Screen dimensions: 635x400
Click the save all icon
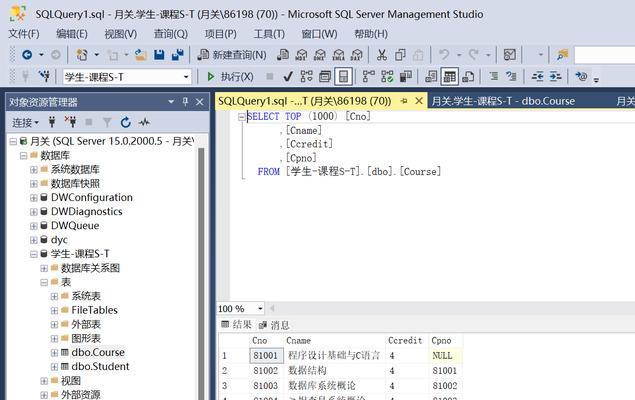[177, 55]
